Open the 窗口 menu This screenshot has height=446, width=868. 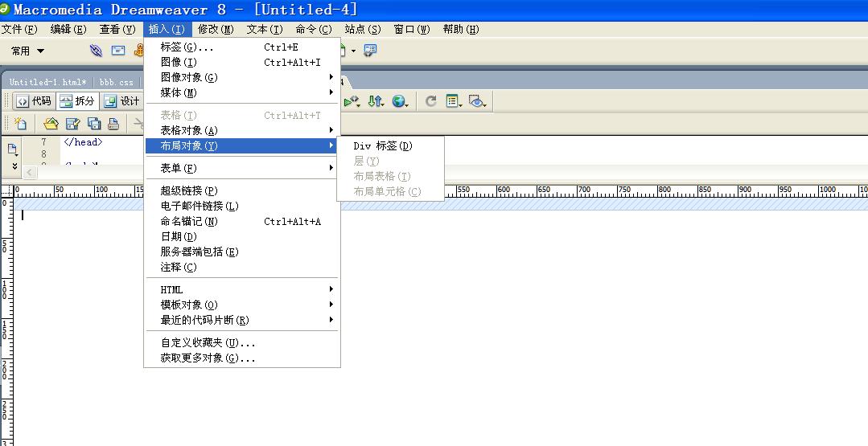[412, 29]
